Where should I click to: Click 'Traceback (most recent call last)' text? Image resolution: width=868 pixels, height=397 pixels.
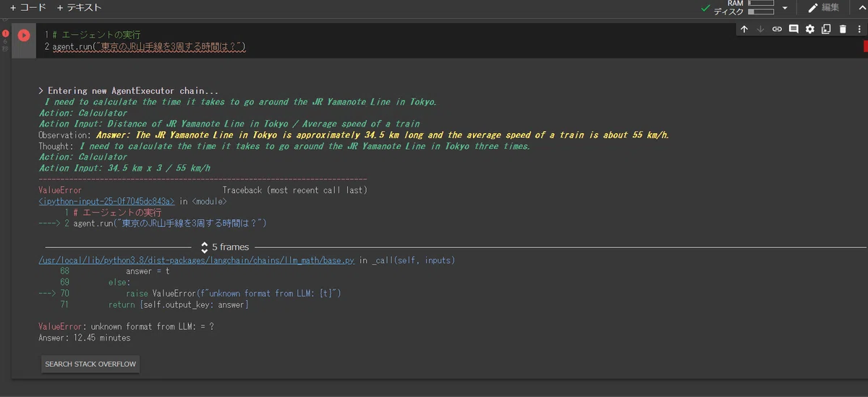(x=295, y=190)
